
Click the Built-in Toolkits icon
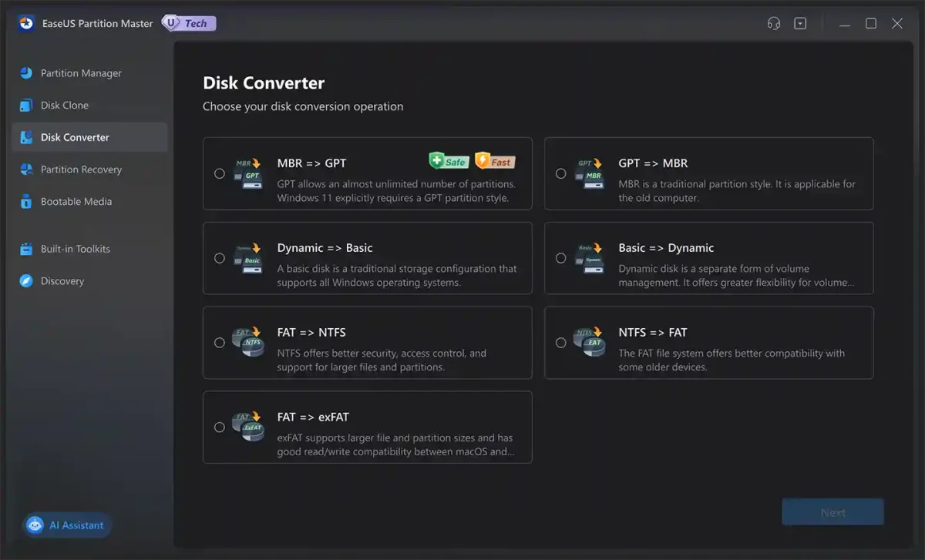(x=26, y=250)
